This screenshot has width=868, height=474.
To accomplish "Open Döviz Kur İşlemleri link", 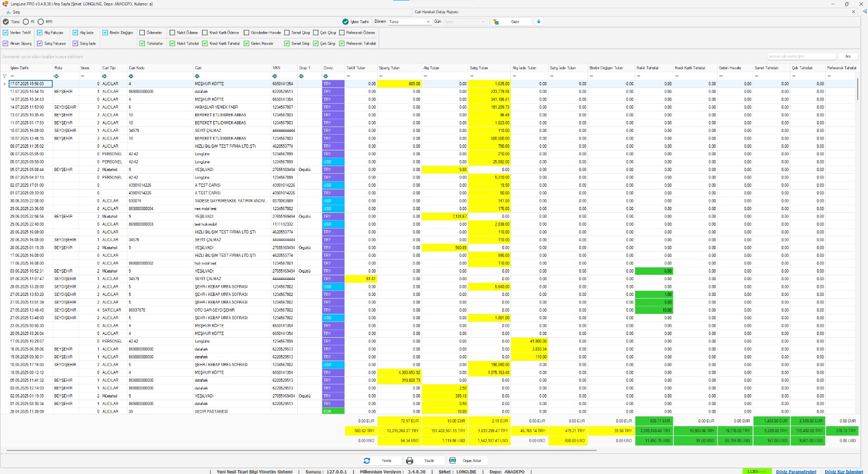I will [844, 471].
